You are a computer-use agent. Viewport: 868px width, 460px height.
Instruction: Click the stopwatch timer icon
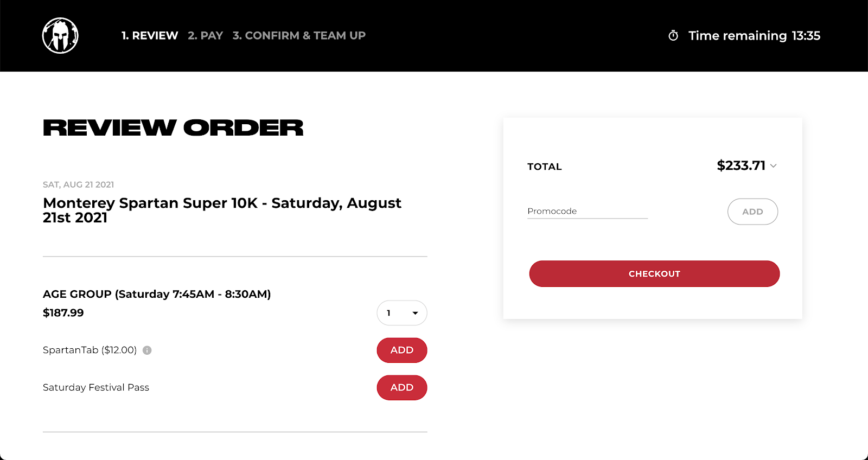(x=673, y=36)
